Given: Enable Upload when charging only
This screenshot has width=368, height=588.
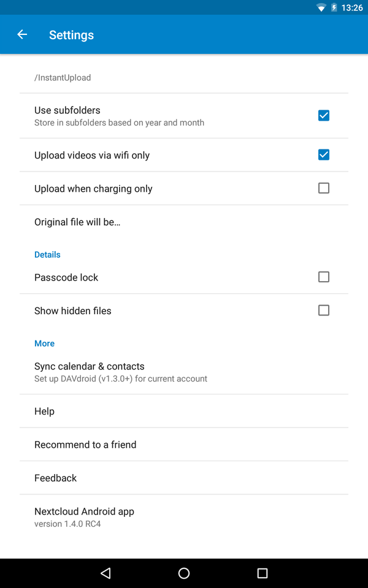Looking at the screenshot, I should 324,188.
